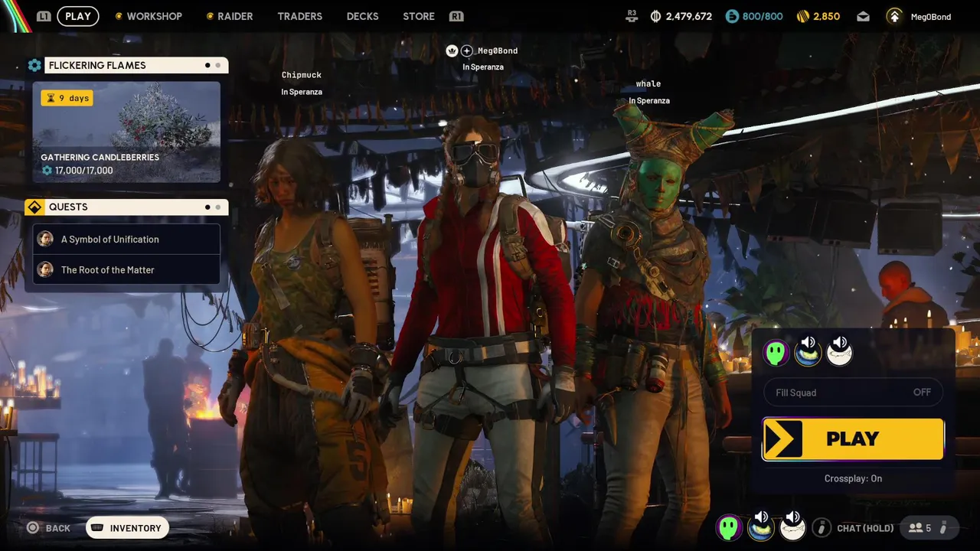Click portrait beside The Root of the Matter
The height and width of the screenshot is (551, 980).
(46, 270)
